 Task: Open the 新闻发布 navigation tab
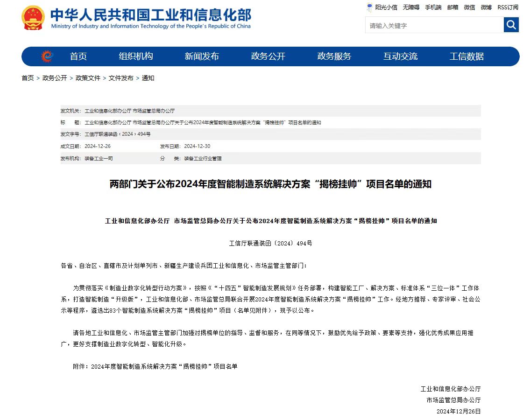[202, 56]
